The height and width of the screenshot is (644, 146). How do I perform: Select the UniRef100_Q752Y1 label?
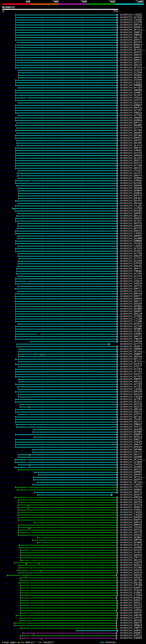tap(131, 635)
